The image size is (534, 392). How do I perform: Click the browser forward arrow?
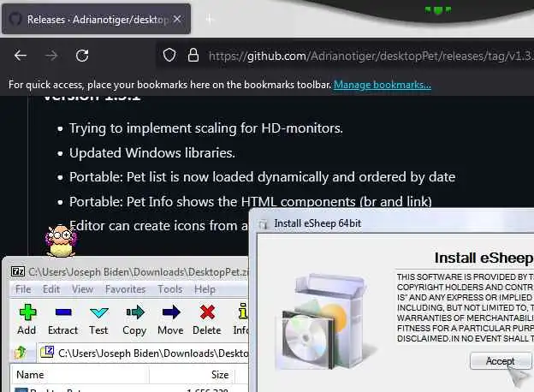[x=51, y=55]
